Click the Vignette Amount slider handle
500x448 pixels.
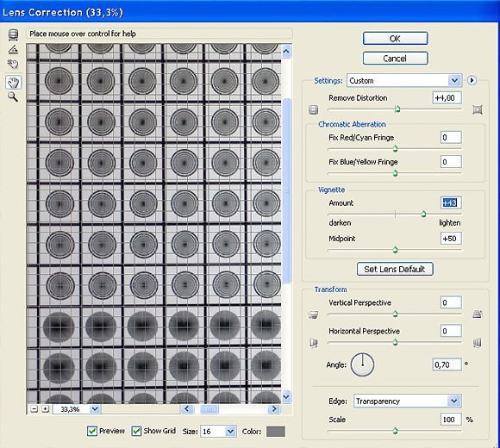click(423, 214)
